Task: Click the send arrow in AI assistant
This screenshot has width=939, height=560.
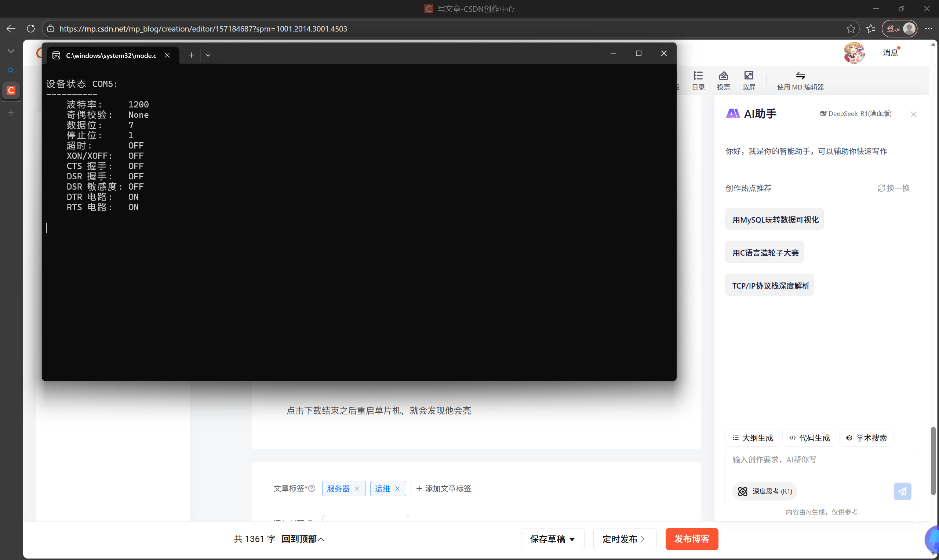Action: [x=902, y=491]
